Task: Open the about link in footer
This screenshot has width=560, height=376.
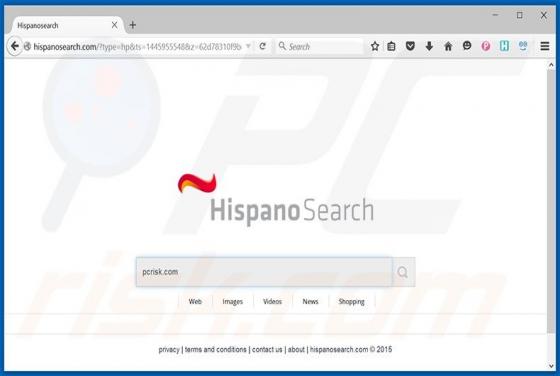Action: [296, 349]
